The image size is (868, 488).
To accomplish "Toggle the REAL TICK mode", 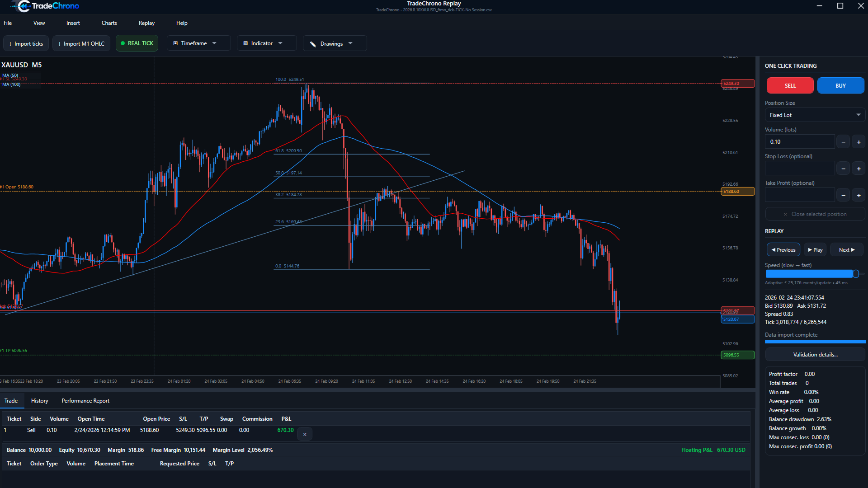I will (x=137, y=43).
